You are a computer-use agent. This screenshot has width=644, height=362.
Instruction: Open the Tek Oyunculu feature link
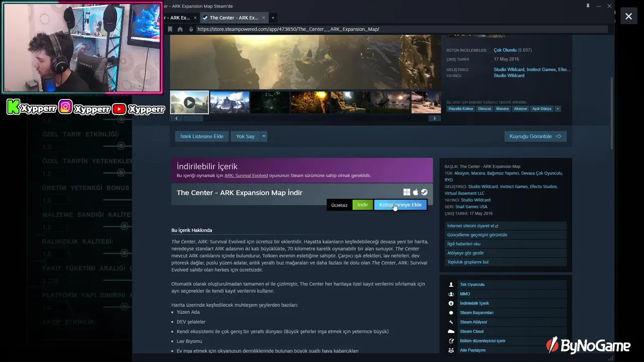click(x=472, y=285)
